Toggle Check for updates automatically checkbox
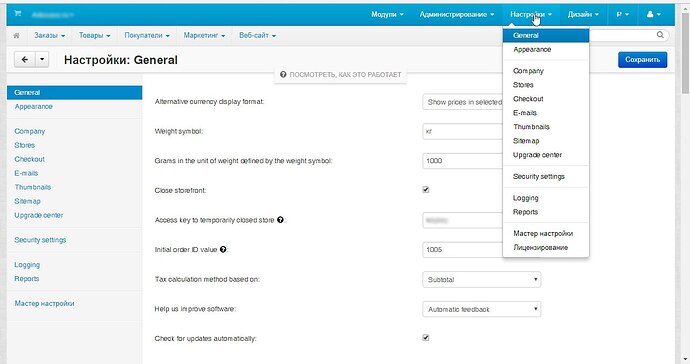 (426, 338)
